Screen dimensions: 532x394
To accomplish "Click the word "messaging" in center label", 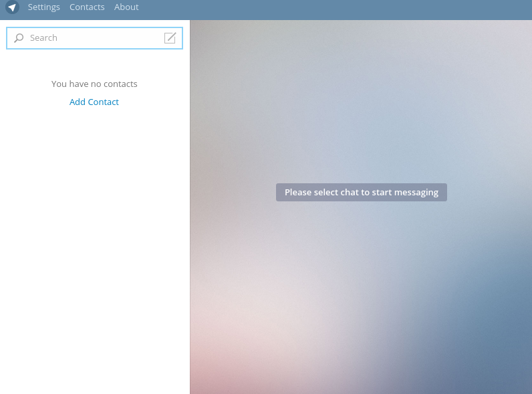I will point(416,193).
